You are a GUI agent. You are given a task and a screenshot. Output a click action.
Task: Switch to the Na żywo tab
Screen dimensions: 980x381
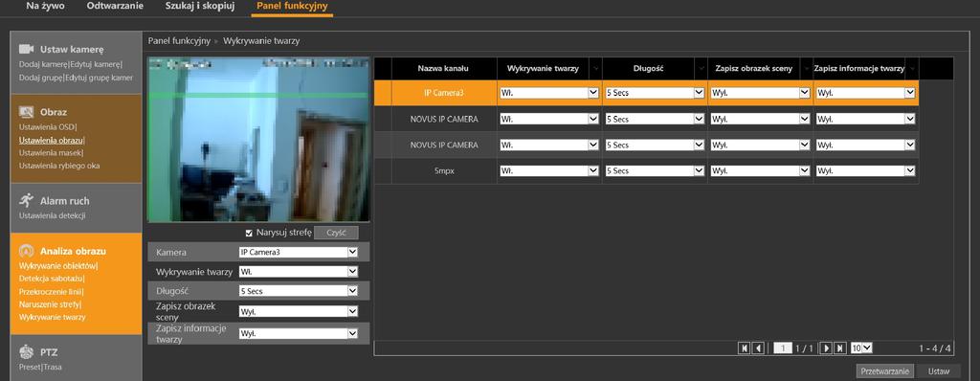pyautogui.click(x=46, y=6)
